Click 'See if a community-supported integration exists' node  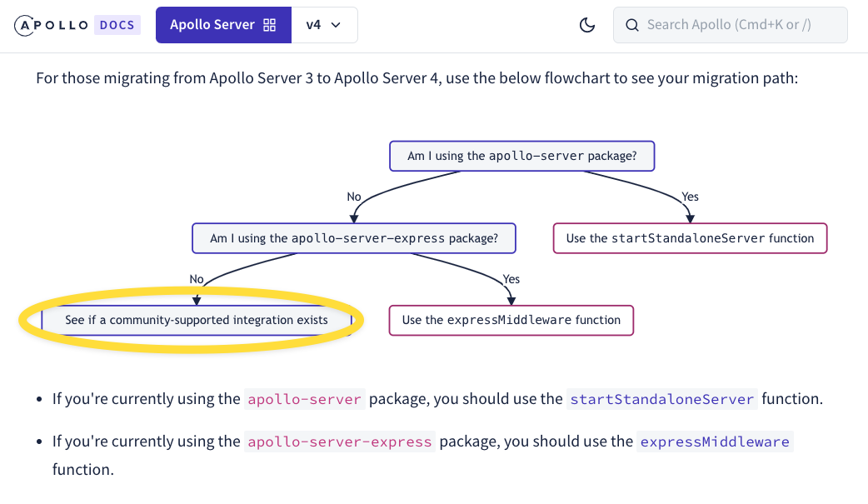click(x=197, y=320)
